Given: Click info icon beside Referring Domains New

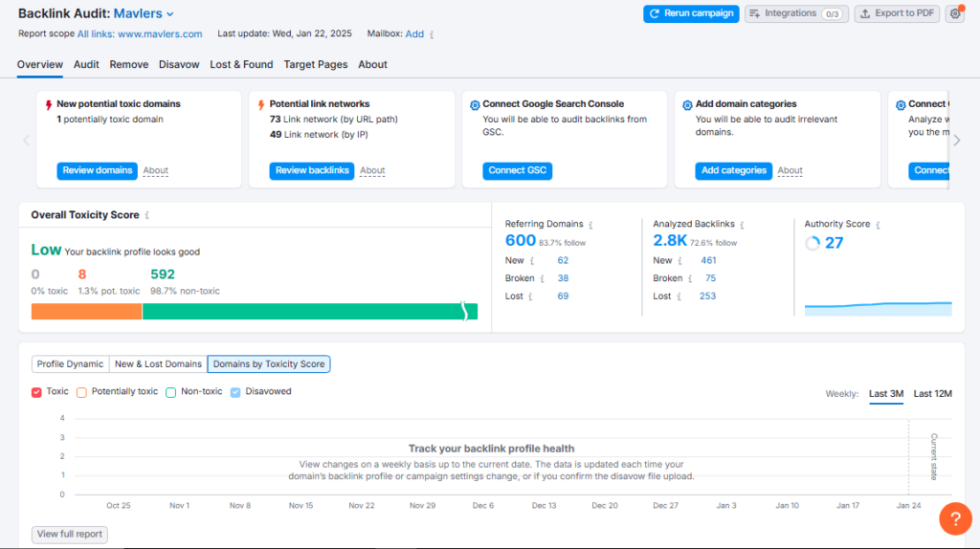Looking at the screenshot, I should (532, 261).
